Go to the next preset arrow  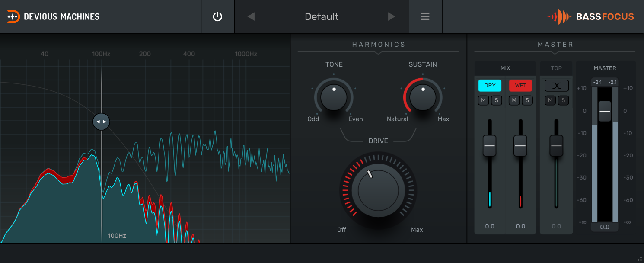(392, 16)
